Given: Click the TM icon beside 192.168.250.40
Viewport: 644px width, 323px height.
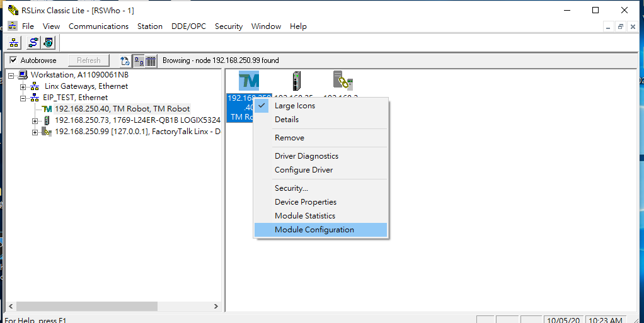Looking at the screenshot, I should tap(47, 109).
